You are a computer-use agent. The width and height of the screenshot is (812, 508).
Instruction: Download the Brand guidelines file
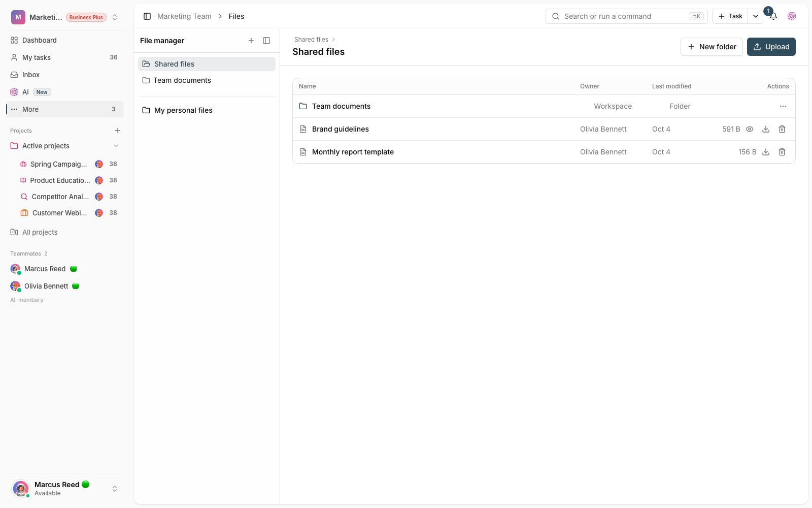[766, 129]
